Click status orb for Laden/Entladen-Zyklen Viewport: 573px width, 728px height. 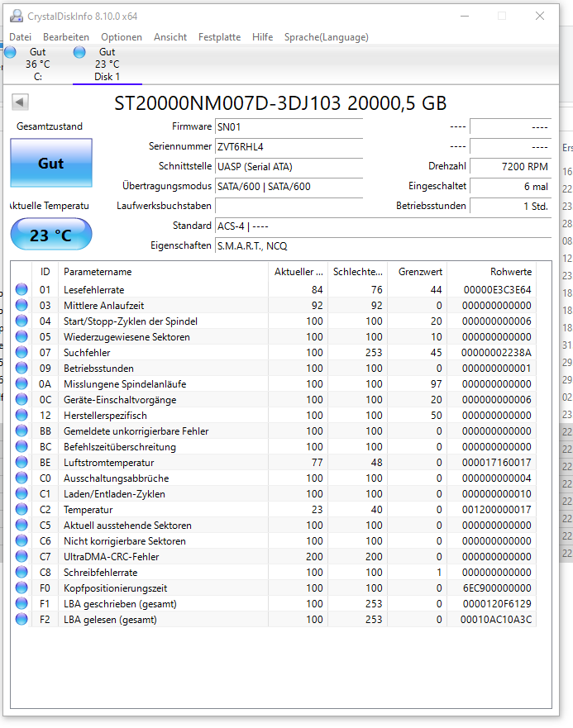pyautogui.click(x=21, y=493)
